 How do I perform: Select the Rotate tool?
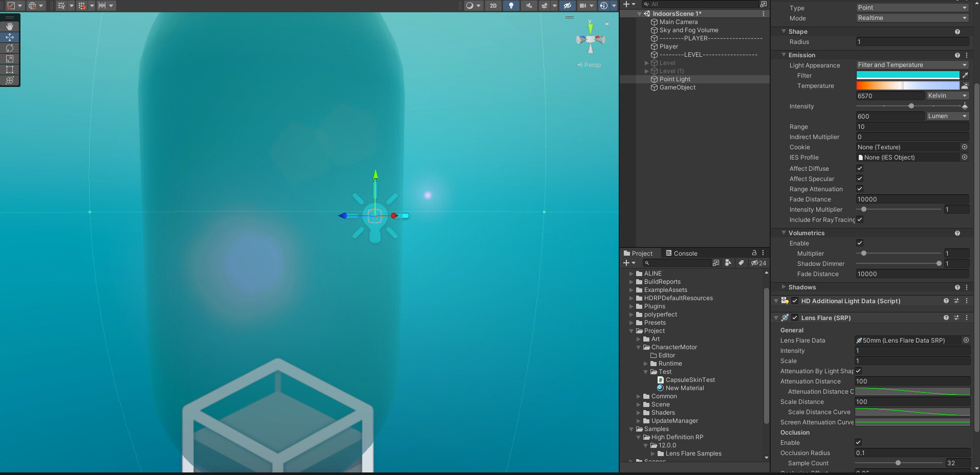(x=9, y=48)
